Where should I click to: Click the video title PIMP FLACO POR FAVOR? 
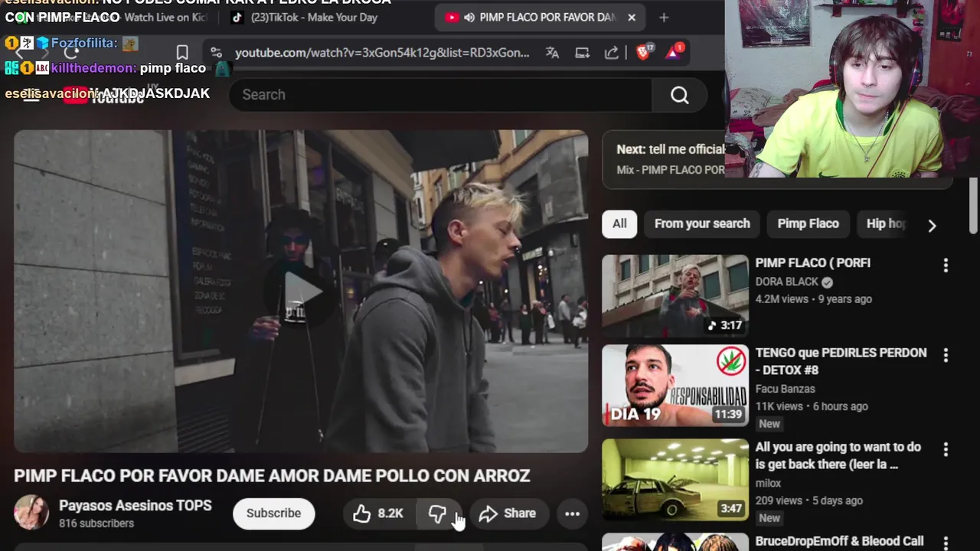pos(272,475)
